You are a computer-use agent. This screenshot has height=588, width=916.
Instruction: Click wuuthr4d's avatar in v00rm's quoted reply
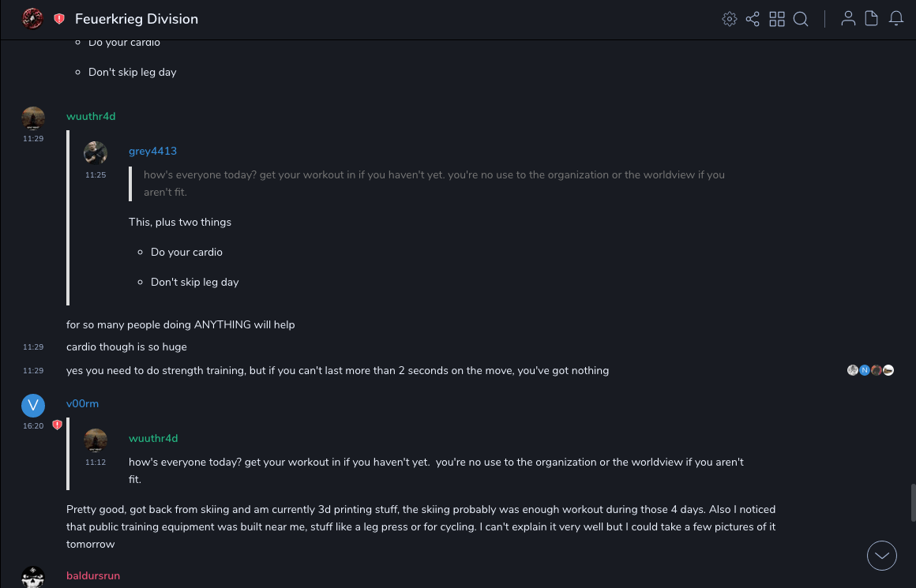point(96,440)
